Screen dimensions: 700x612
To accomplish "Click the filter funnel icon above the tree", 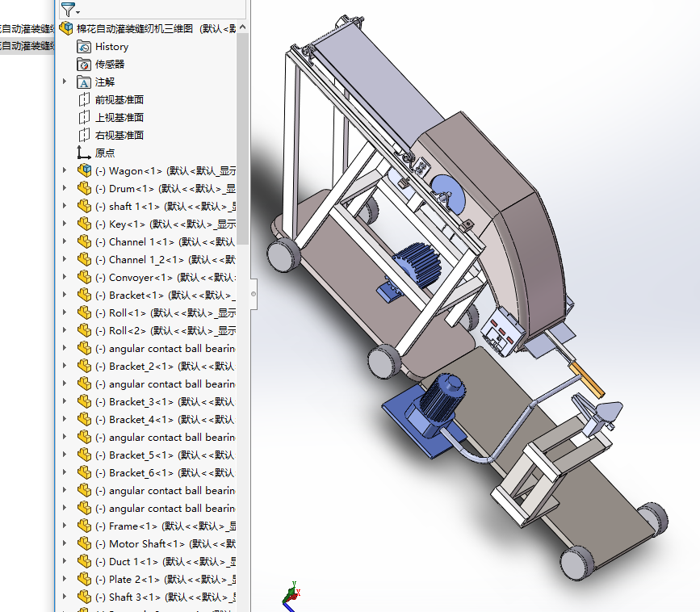I will (66, 10).
